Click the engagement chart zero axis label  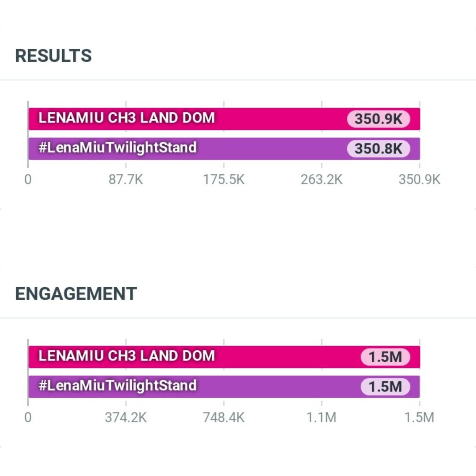[x=28, y=417]
